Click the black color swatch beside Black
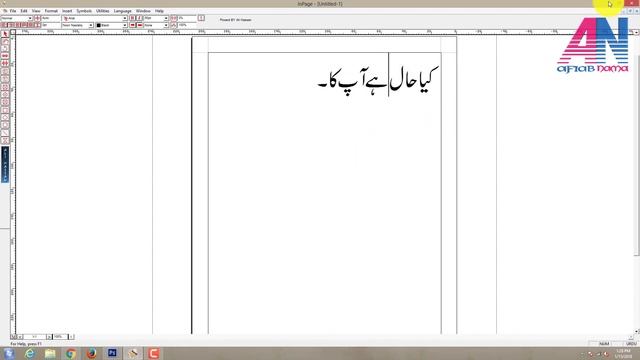 98,25
